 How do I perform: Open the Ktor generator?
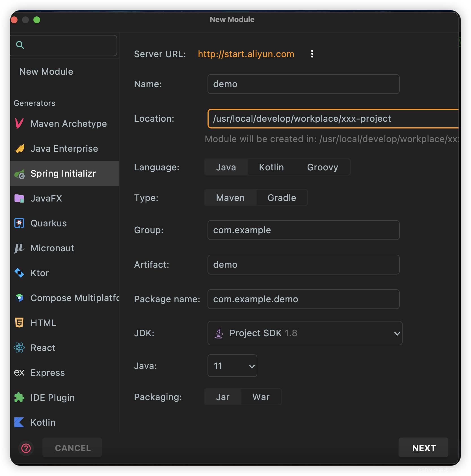tap(39, 273)
